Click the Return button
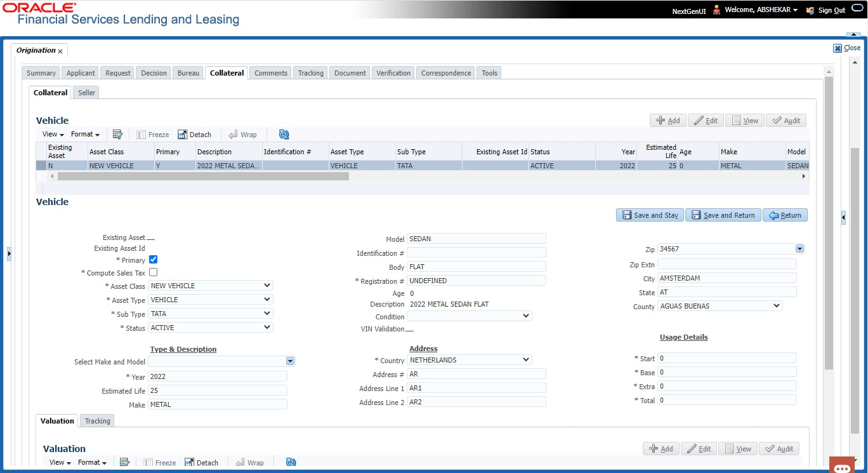The height and width of the screenshot is (473, 868). (x=785, y=215)
